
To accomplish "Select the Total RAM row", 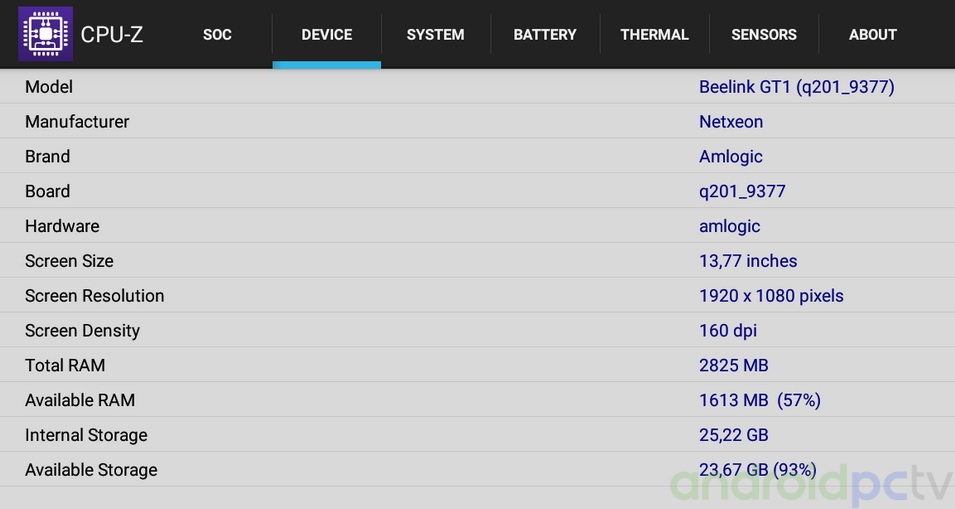I will click(477, 366).
